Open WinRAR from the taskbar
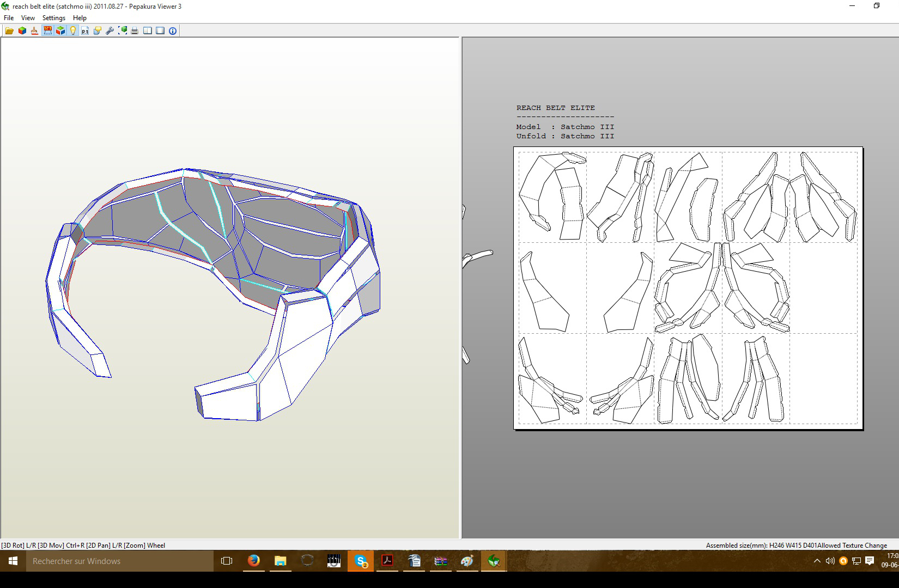 (441, 561)
